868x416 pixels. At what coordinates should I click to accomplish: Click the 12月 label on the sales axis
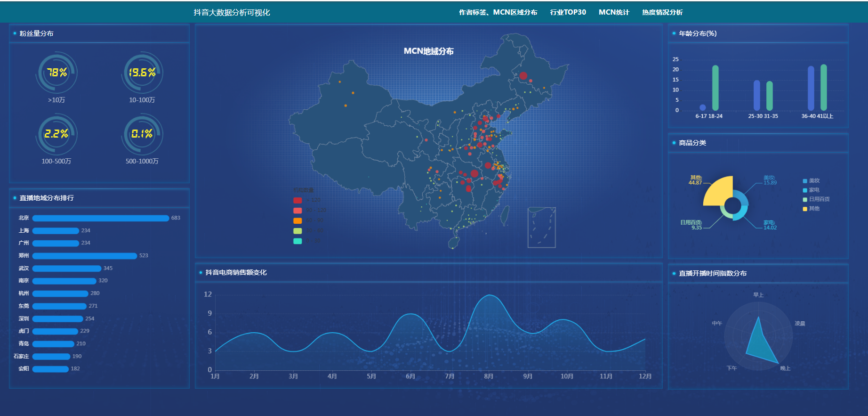point(645,376)
